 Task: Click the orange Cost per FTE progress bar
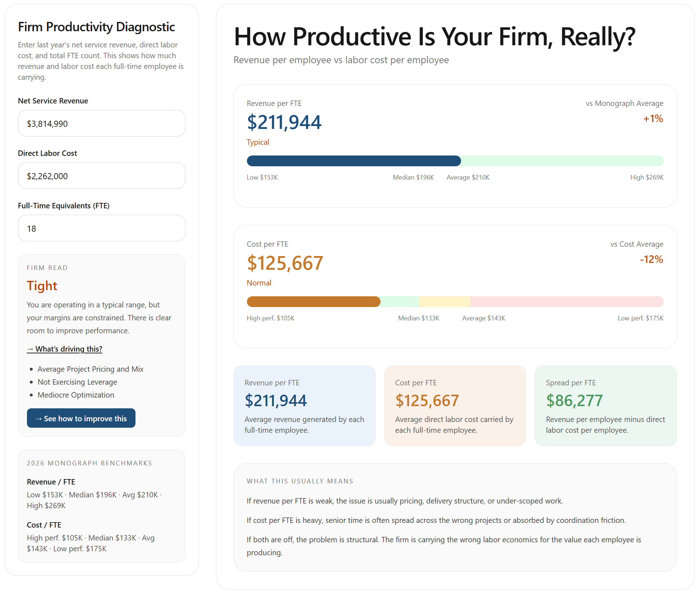pos(313,302)
